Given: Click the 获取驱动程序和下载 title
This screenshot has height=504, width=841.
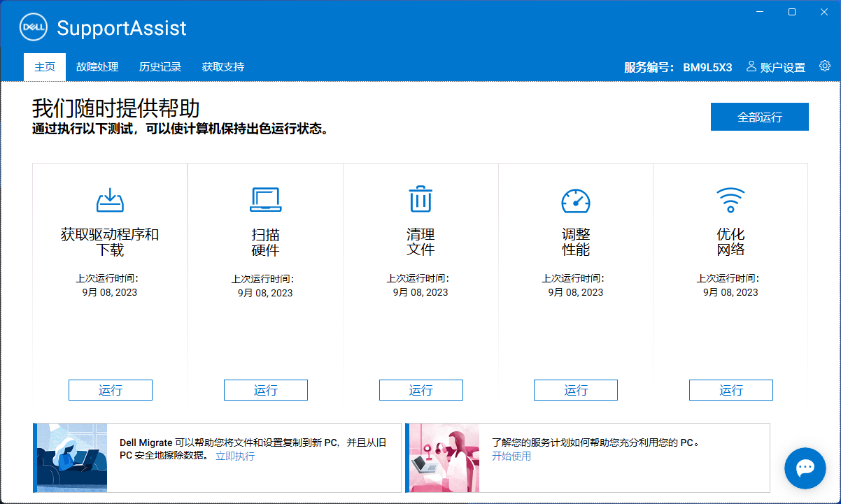Looking at the screenshot, I should click(x=110, y=242).
